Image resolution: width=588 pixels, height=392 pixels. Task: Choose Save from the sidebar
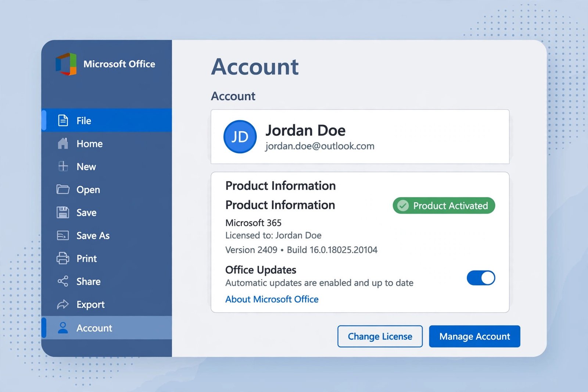point(107,213)
